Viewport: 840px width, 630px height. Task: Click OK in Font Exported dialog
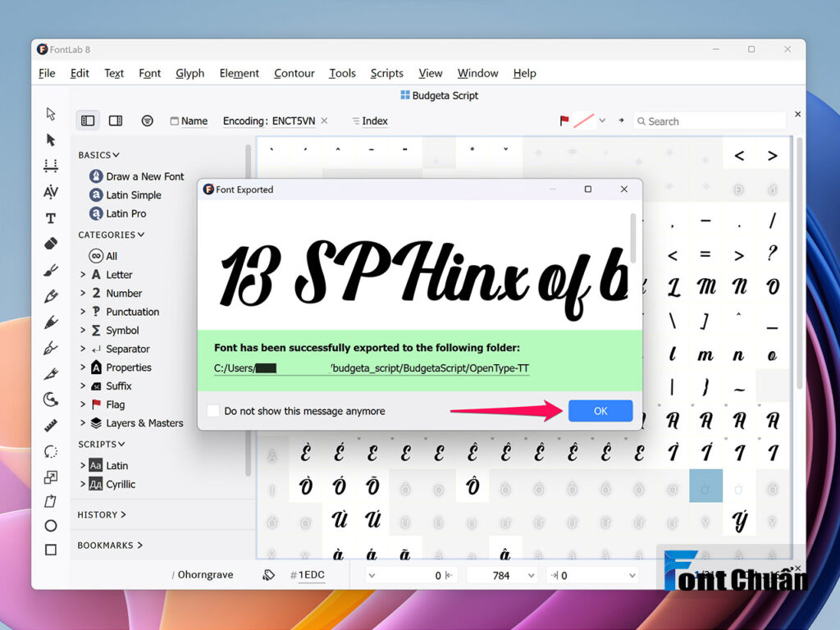tap(600, 411)
